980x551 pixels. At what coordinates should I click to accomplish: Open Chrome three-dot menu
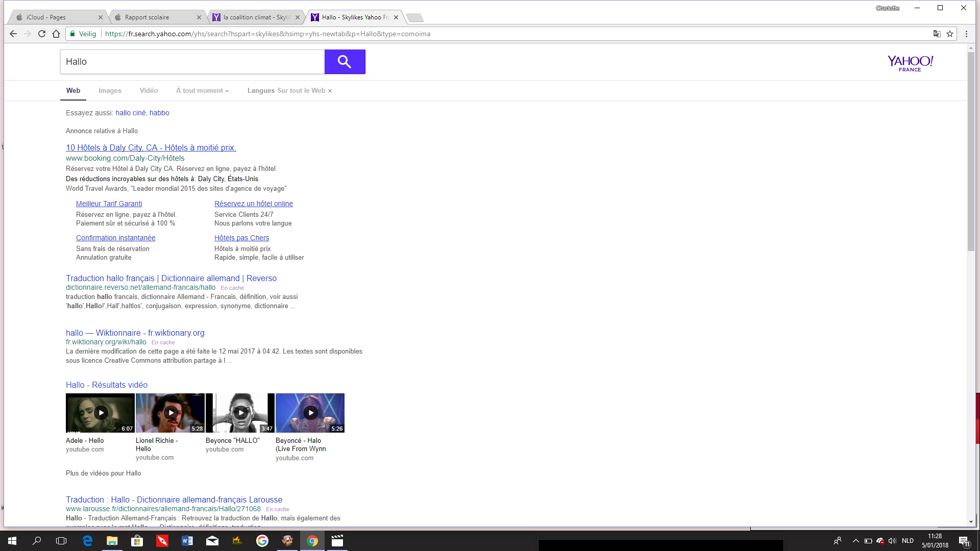click(x=966, y=34)
